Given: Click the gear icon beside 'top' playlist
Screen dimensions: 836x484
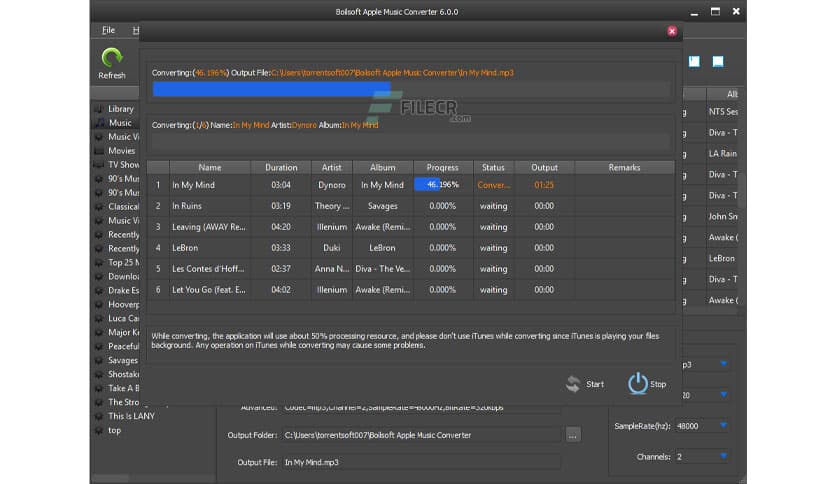Looking at the screenshot, I should [99, 430].
